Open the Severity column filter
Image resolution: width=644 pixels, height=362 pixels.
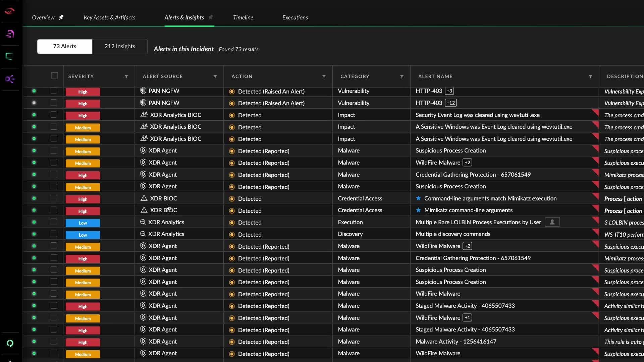point(126,76)
